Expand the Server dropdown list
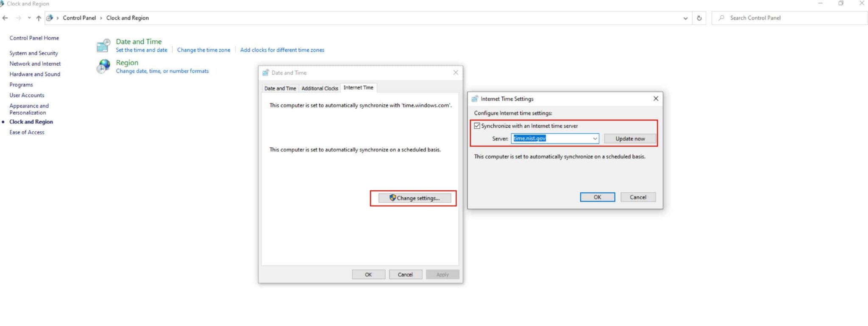 click(x=595, y=138)
